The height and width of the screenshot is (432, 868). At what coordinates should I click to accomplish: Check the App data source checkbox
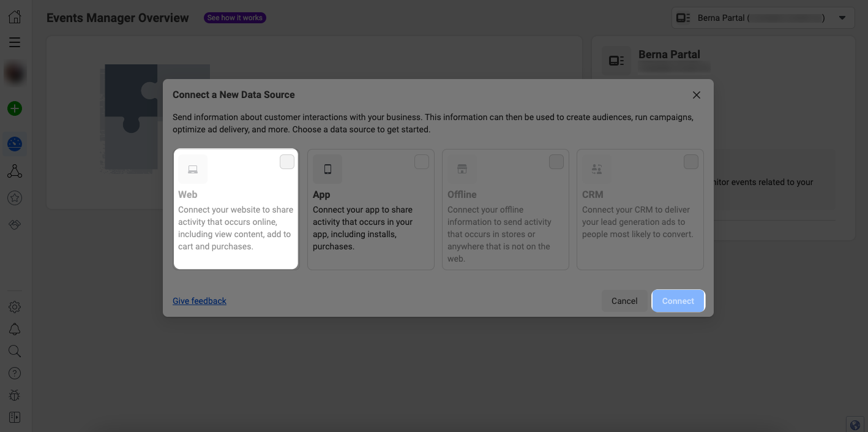point(421,161)
